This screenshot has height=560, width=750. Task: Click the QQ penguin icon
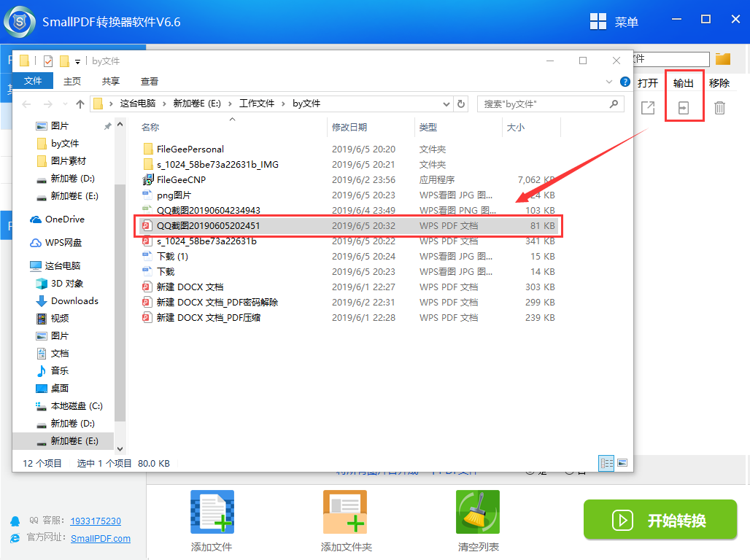15,521
